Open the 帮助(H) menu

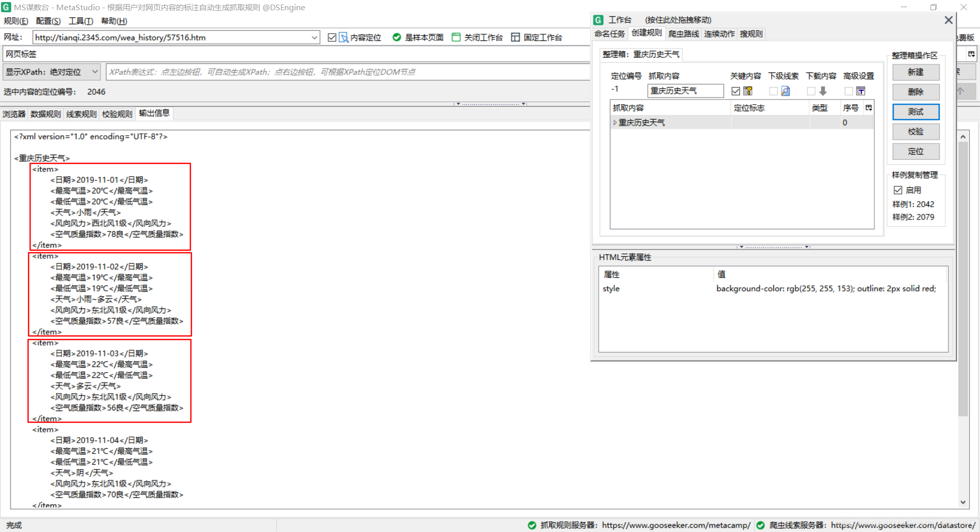(114, 21)
